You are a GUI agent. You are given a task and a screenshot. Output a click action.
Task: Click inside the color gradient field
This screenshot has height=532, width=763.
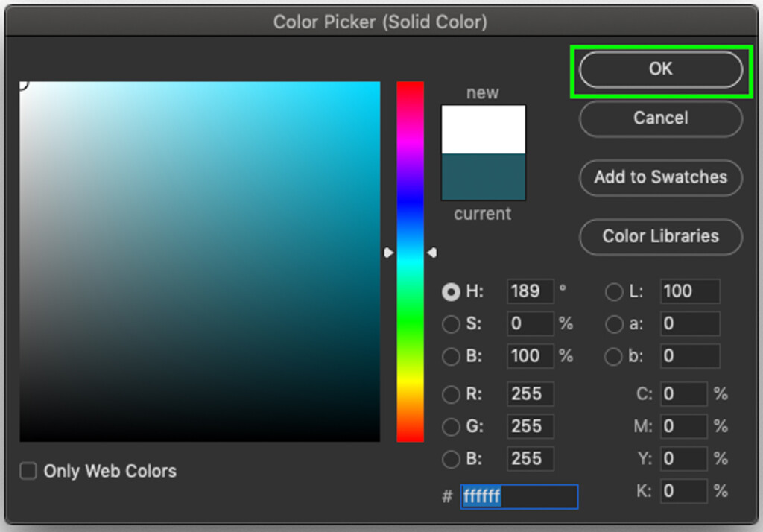[x=200, y=261]
